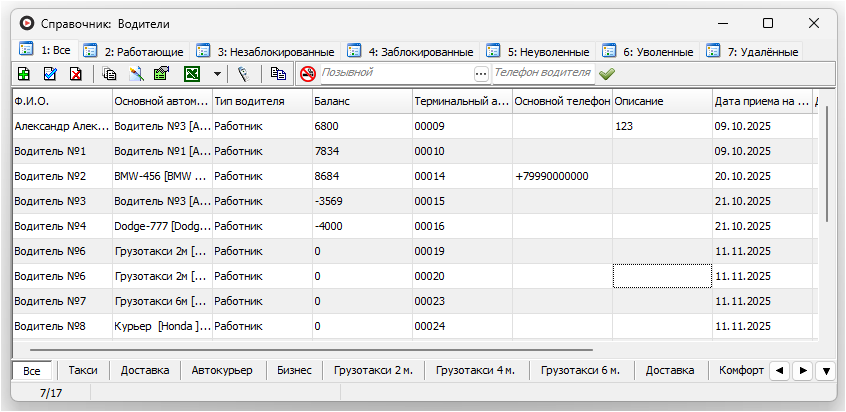Click the date cell 20.10.2025

click(762, 176)
